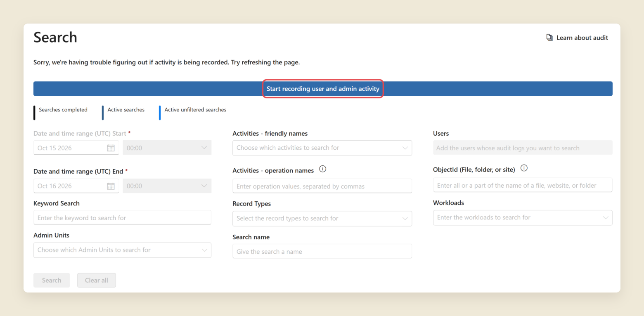644x316 pixels.
Task: Click the 'Keyword Search' label
Action: tap(57, 203)
